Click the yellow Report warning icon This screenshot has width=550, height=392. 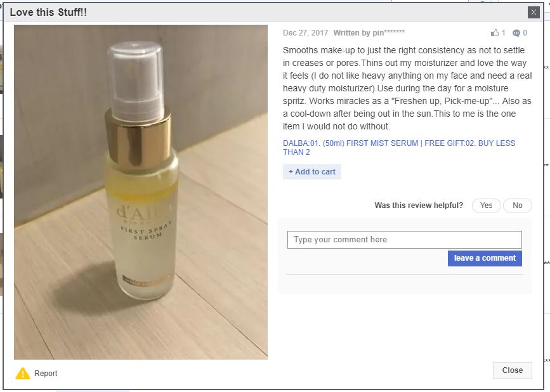point(23,374)
